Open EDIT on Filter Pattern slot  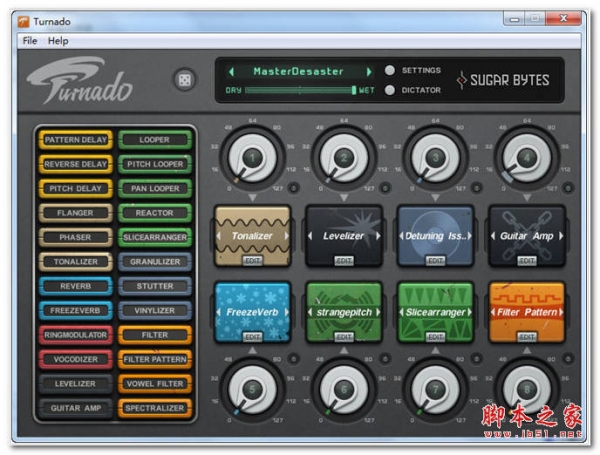tap(527, 337)
